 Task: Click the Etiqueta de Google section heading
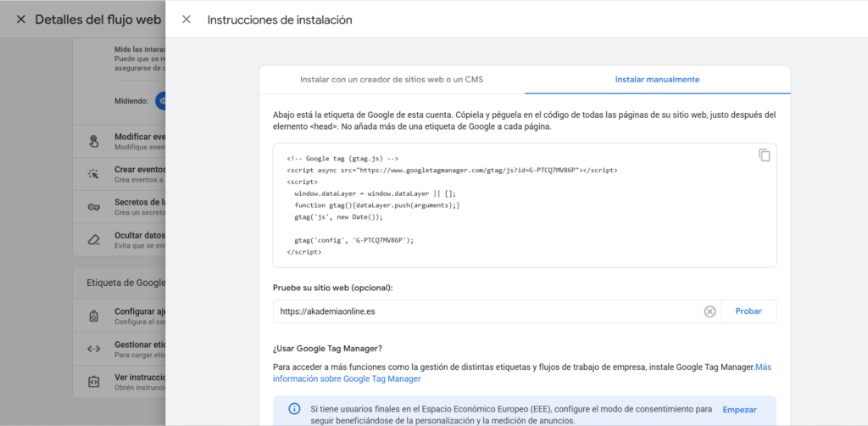coord(125,283)
